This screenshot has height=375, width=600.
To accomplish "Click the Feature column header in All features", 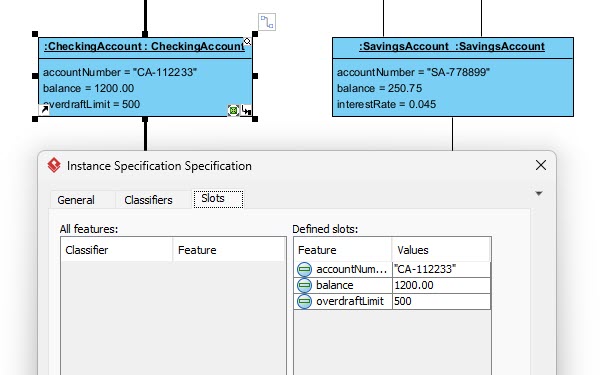I will [229, 250].
